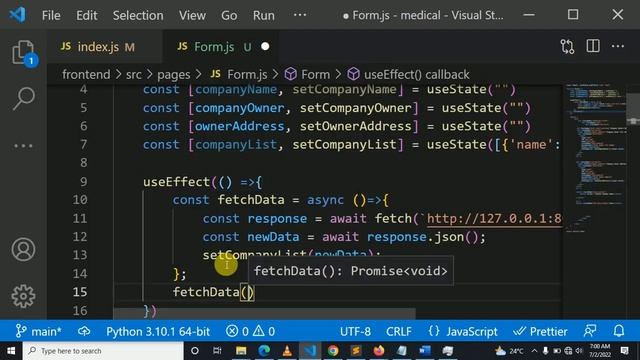Click setCompanyOwner on line 5
The width and height of the screenshot is (640, 360).
tap(356, 108)
